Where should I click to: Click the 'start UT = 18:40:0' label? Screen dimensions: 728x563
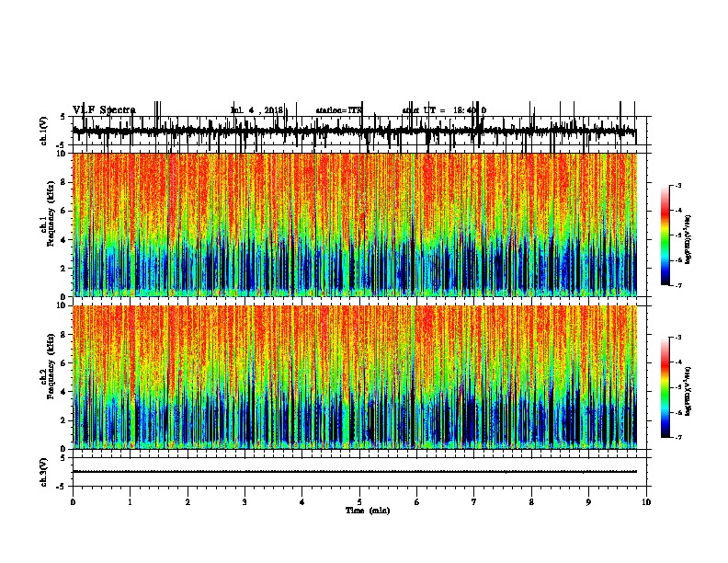[444, 110]
